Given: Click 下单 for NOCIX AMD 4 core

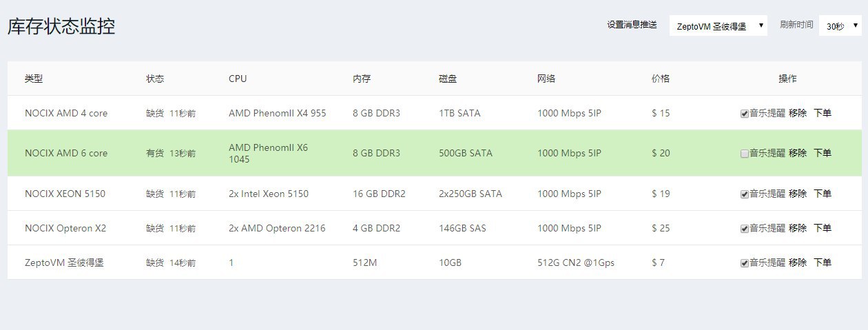Looking at the screenshot, I should [x=823, y=113].
